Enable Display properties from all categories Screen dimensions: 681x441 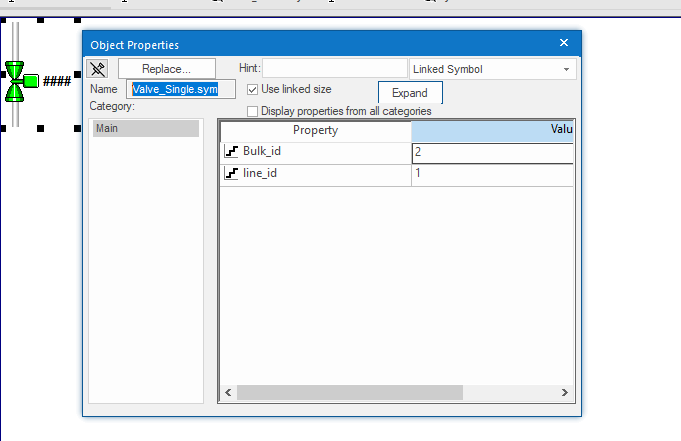pyautogui.click(x=252, y=111)
